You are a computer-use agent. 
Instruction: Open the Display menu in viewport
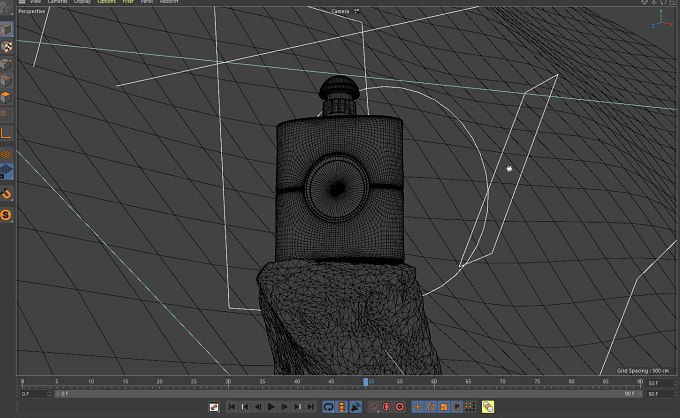click(x=82, y=2)
